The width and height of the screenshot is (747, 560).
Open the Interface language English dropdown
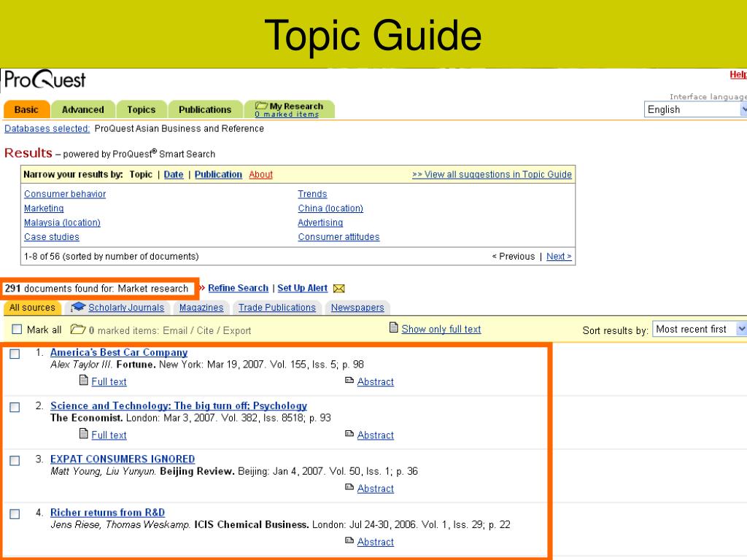[695, 109]
